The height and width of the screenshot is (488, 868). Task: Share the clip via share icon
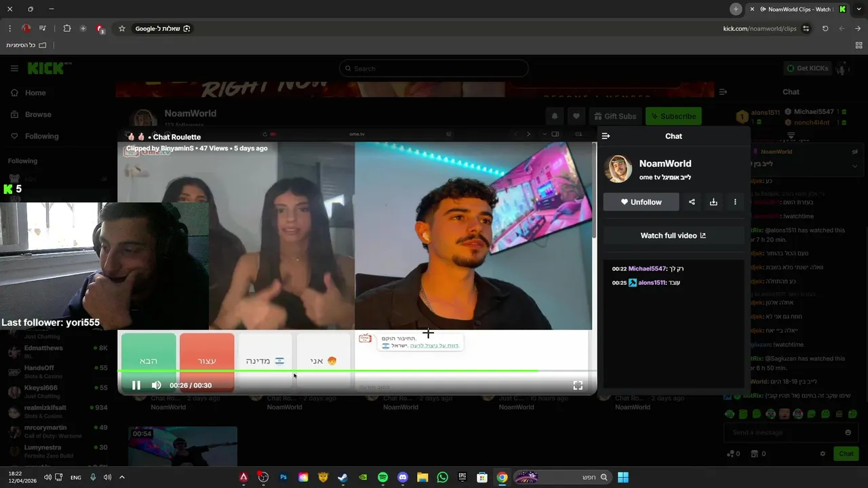coord(692,202)
